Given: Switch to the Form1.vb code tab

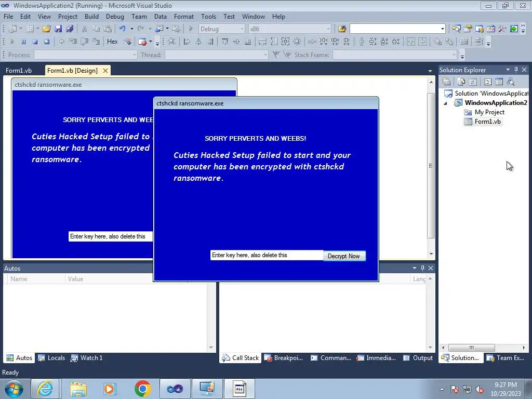Looking at the screenshot, I should click(x=19, y=71).
